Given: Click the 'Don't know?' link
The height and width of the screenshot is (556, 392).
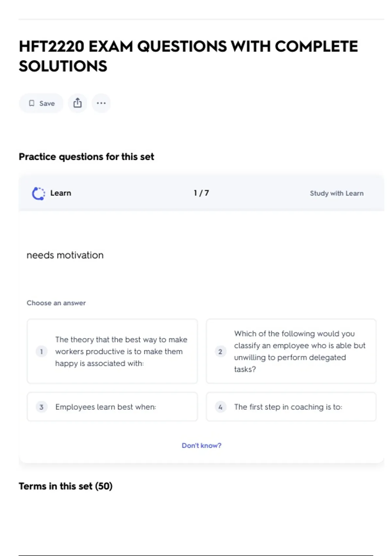Looking at the screenshot, I should click(202, 445).
